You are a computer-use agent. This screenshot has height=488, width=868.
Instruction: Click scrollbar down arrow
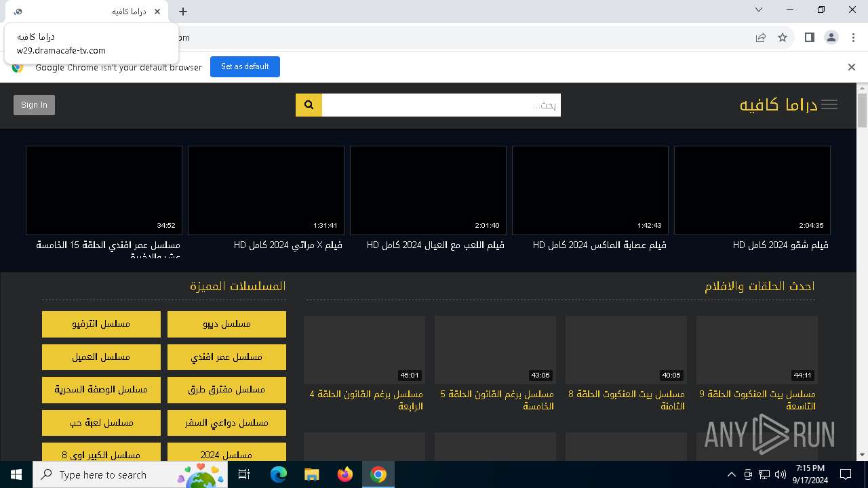click(862, 455)
